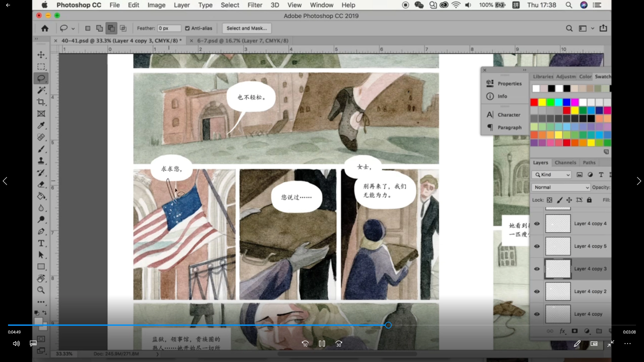Select the Eyedropper tool
644x362 pixels.
tap(41, 125)
